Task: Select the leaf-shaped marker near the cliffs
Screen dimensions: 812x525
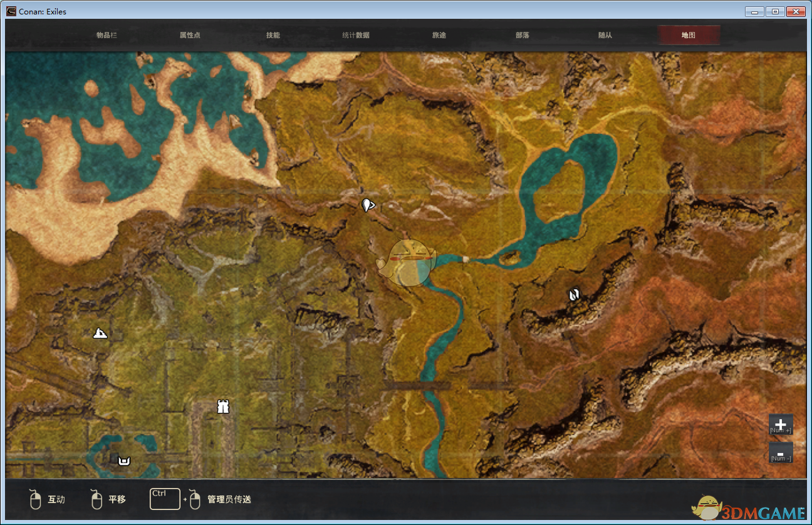Action: tap(574, 294)
